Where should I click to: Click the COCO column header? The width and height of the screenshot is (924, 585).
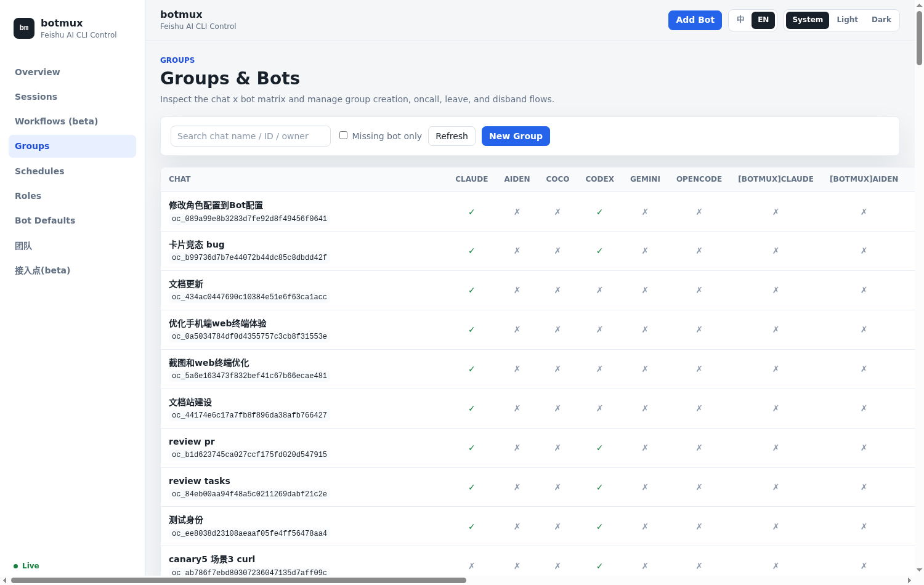click(558, 179)
